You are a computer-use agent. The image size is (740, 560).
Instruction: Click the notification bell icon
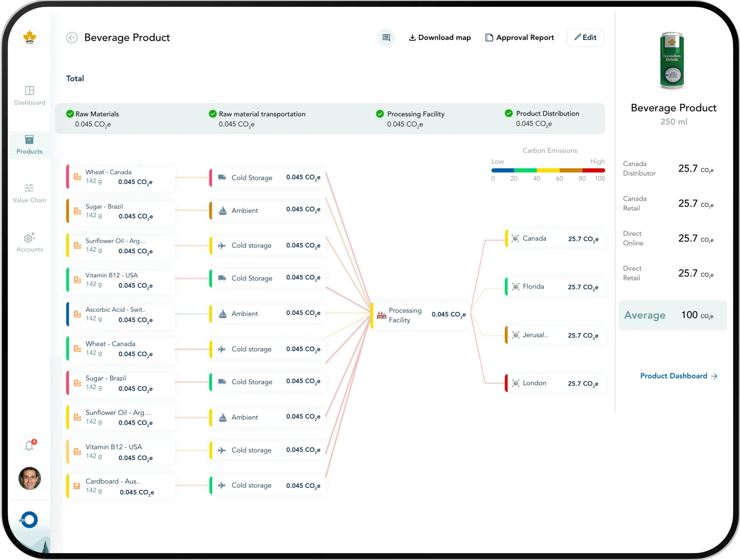coord(29,445)
